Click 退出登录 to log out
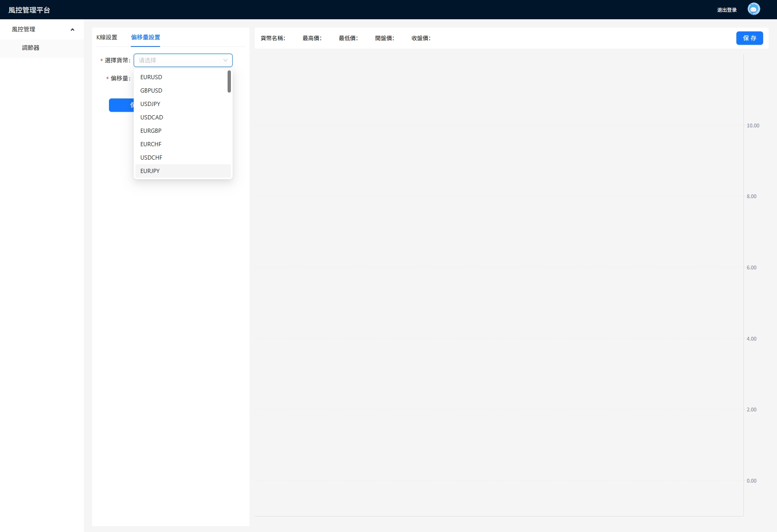Image resolution: width=777 pixels, height=532 pixels. [x=727, y=10]
